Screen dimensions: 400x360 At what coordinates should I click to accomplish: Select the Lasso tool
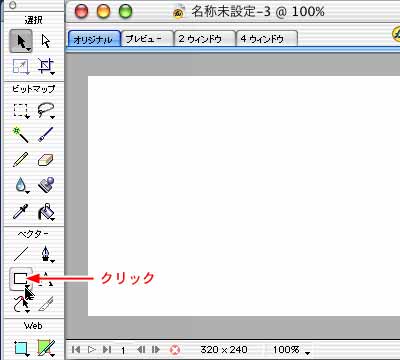tap(46, 110)
